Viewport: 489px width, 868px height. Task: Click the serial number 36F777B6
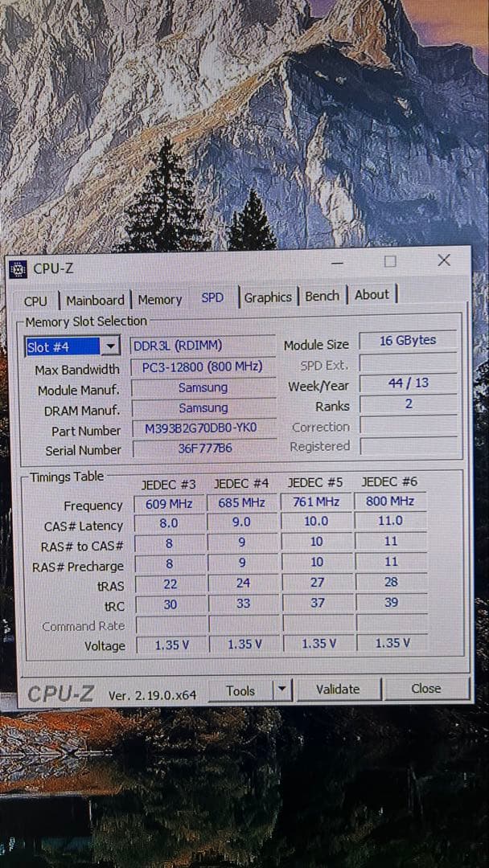coord(203,448)
